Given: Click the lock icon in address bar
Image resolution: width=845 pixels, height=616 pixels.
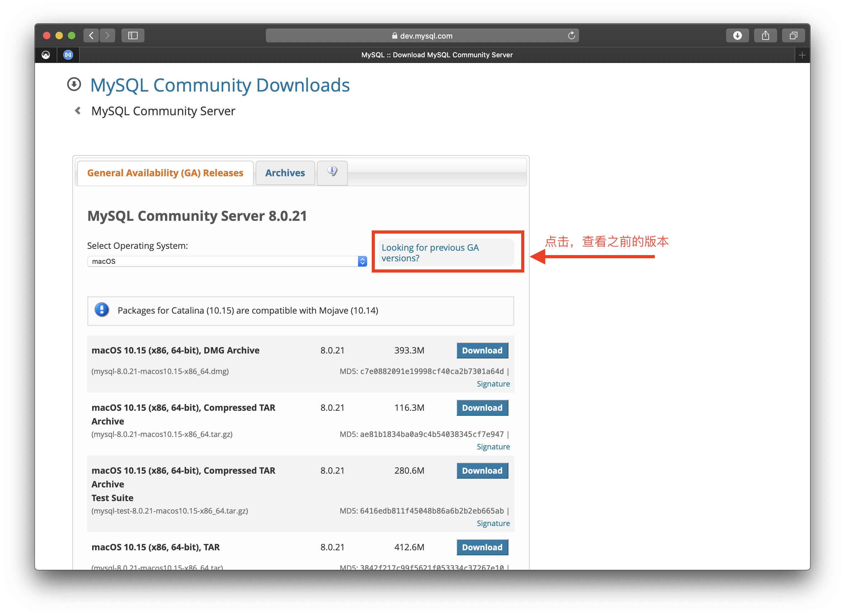Looking at the screenshot, I should (394, 36).
